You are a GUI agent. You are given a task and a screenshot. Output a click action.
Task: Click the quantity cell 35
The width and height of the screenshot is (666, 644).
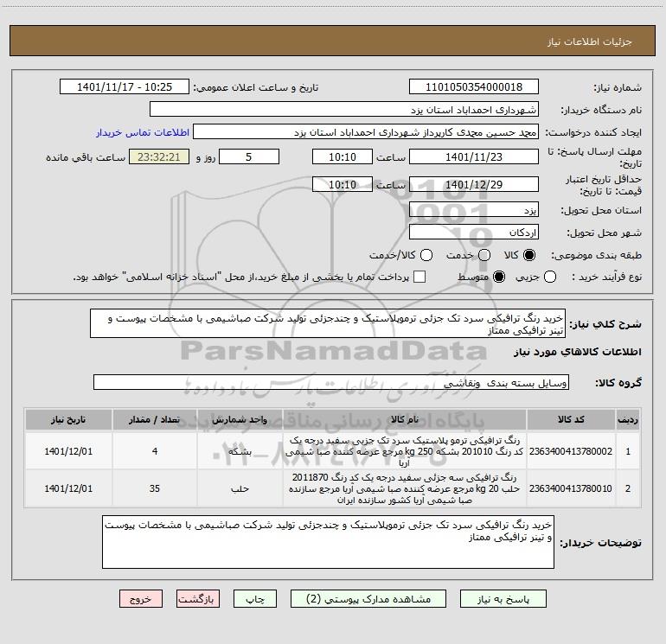point(155,488)
